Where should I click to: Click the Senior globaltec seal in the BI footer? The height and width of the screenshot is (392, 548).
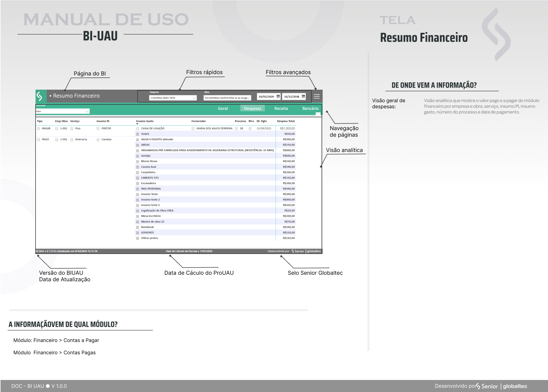pyautogui.click(x=306, y=251)
